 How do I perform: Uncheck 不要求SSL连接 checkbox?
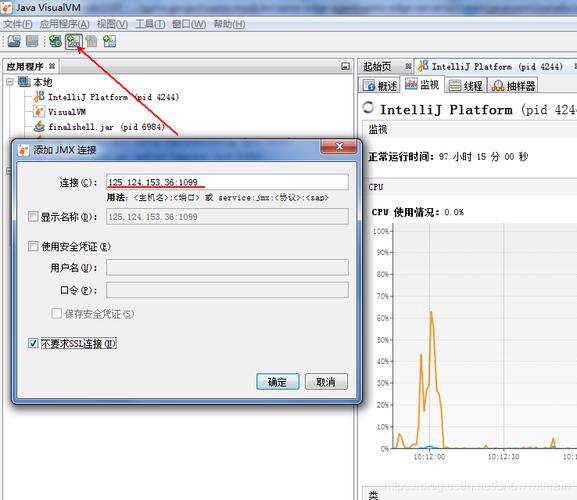pyautogui.click(x=33, y=343)
